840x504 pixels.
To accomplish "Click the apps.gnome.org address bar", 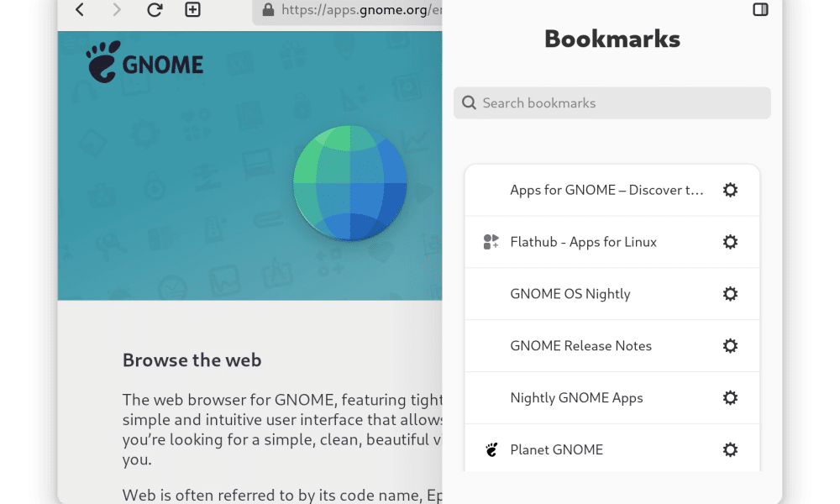I will 347,9.
